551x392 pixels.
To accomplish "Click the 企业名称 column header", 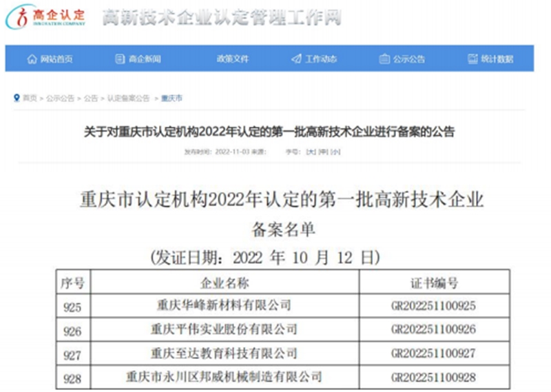I will click(x=225, y=282).
